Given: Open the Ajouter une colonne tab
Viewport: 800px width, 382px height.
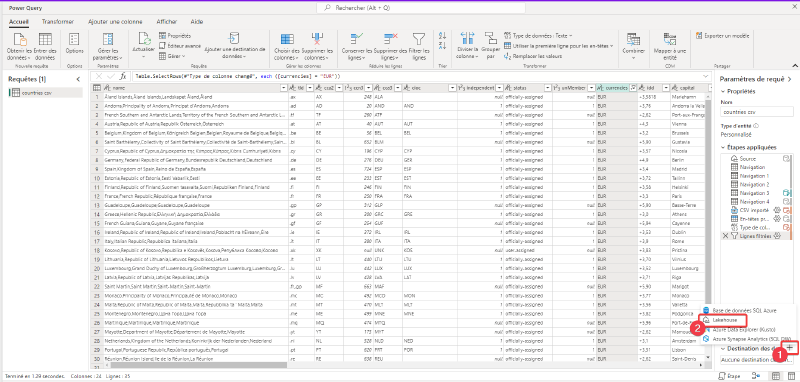Looking at the screenshot, I should [115, 22].
